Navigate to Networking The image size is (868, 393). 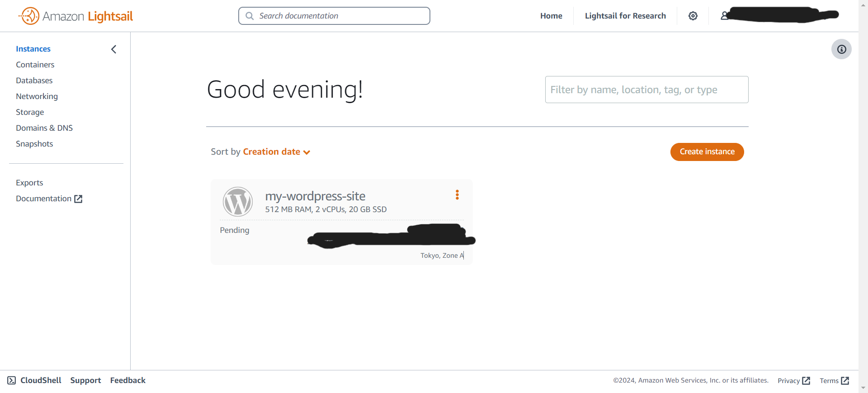click(x=37, y=96)
